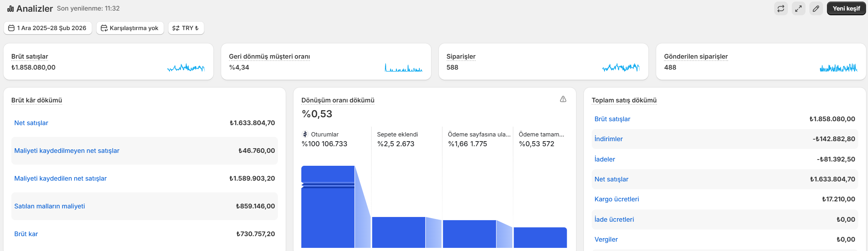The width and height of the screenshot is (868, 251).
Task: Click the Kargo ücretleri link
Action: tap(617, 199)
